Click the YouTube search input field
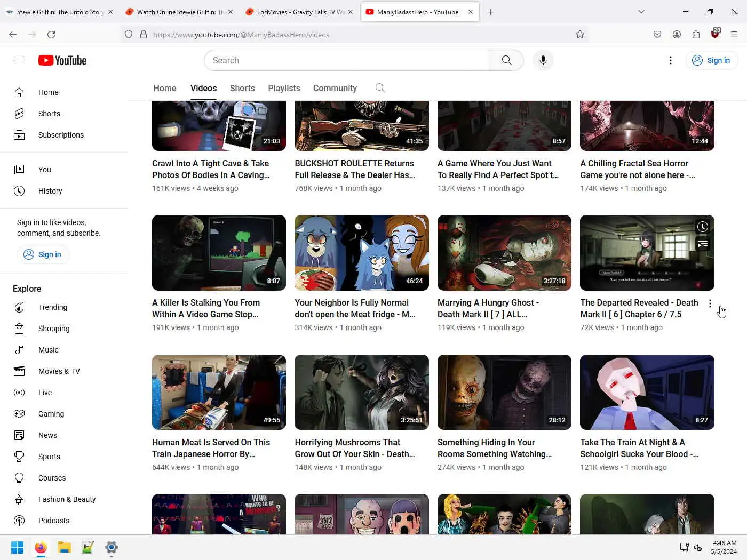Screen dimensions: 747x560 coord(347,60)
